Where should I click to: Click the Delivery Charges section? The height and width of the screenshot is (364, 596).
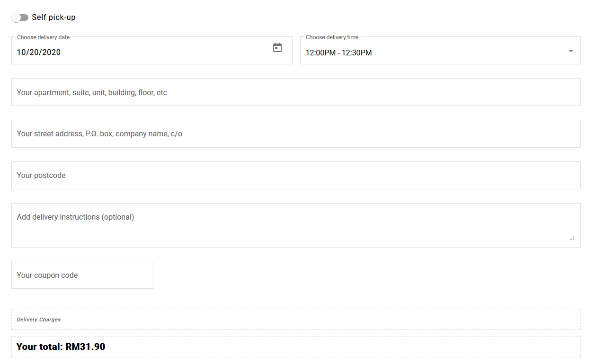point(296,320)
